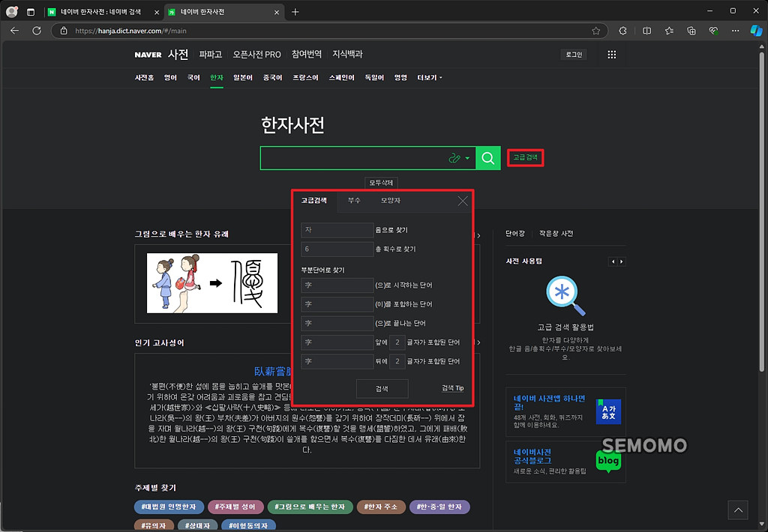Open browser essentials heart icon
The image size is (768, 532).
[x=714, y=31]
